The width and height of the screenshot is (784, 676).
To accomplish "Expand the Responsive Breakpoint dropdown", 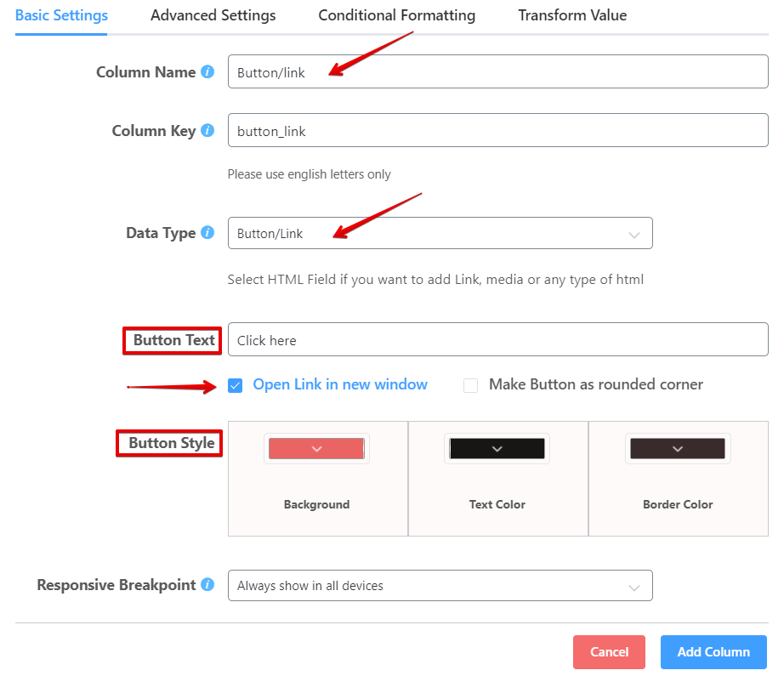I will [440, 586].
